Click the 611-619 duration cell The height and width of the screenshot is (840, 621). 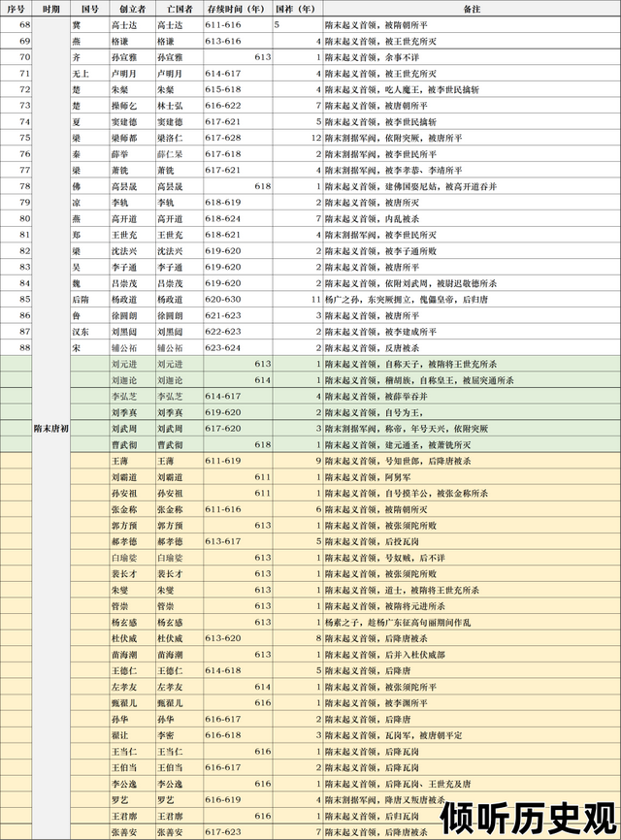238,461
